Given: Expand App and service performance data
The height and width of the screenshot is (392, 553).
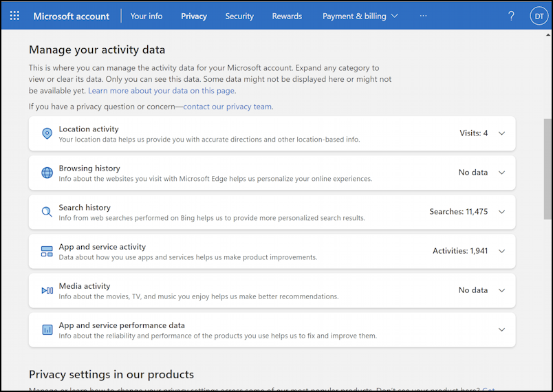Looking at the screenshot, I should pos(501,329).
